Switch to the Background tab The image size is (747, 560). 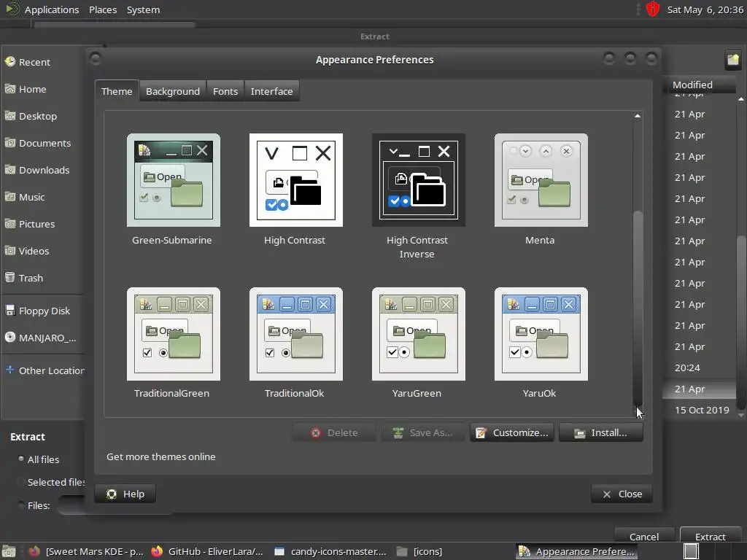coord(172,91)
